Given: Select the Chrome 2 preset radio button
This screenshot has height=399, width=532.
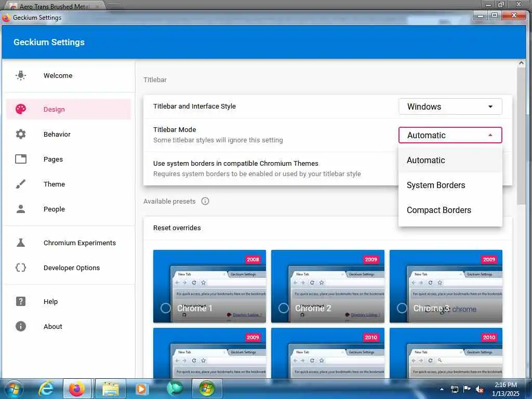Looking at the screenshot, I should 284,308.
